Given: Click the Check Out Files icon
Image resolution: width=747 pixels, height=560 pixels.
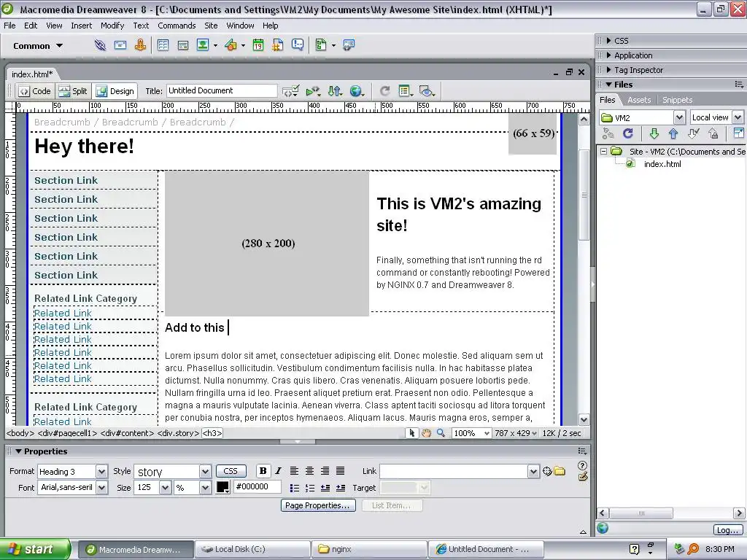Looking at the screenshot, I should click(693, 133).
